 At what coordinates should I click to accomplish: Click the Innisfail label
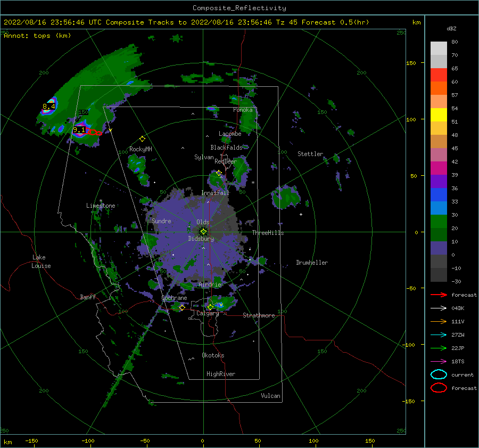click(x=215, y=193)
